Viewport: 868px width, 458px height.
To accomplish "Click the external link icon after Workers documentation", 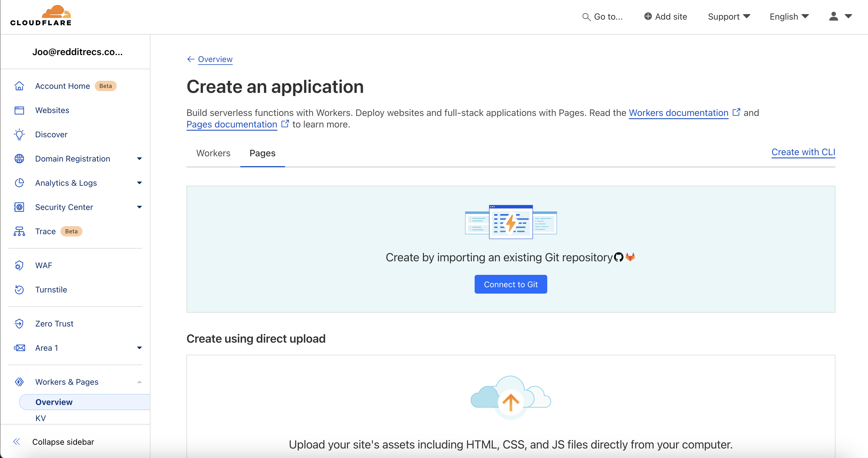I will pyautogui.click(x=736, y=112).
